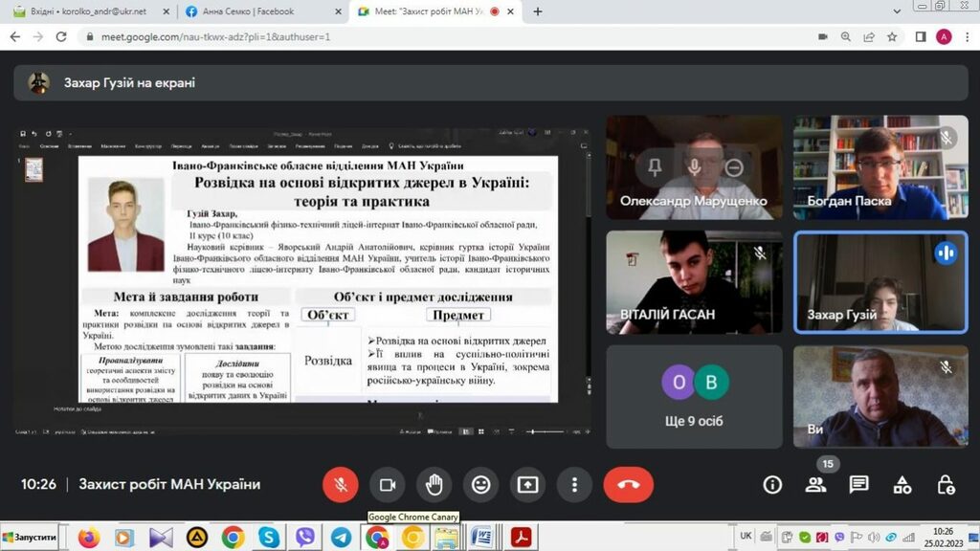The image size is (980, 551).
Task: Click the present screen button
Action: click(528, 485)
